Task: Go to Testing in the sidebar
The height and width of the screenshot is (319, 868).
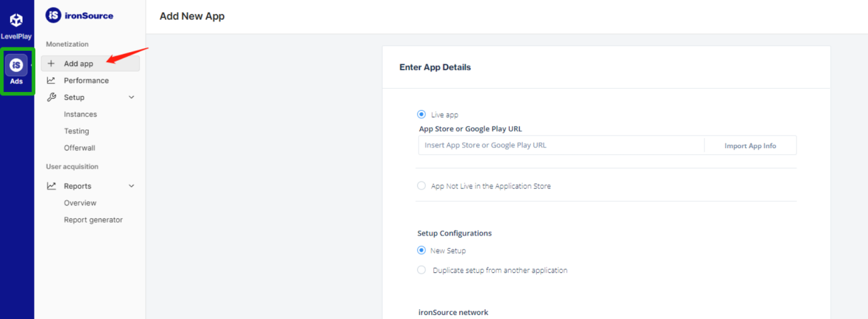Action: (x=76, y=131)
